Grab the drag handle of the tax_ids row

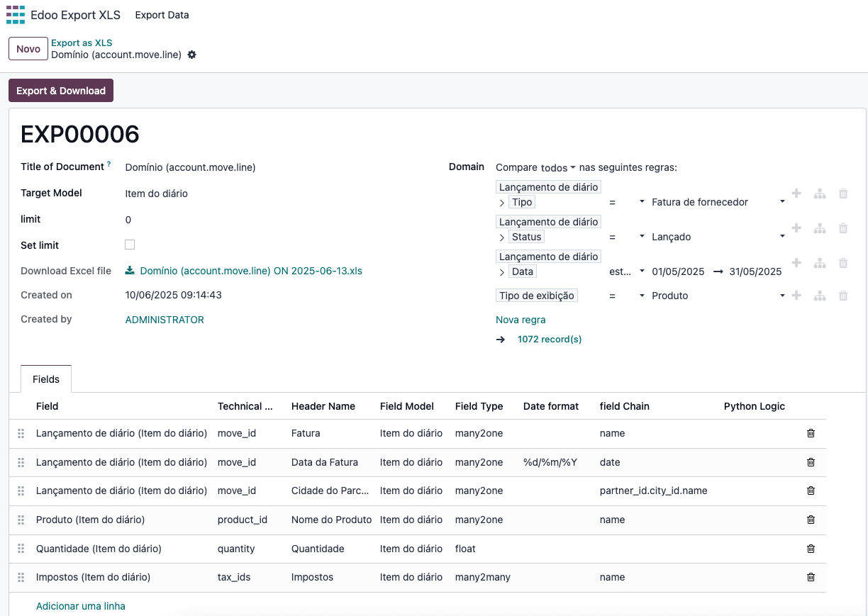pos(21,577)
